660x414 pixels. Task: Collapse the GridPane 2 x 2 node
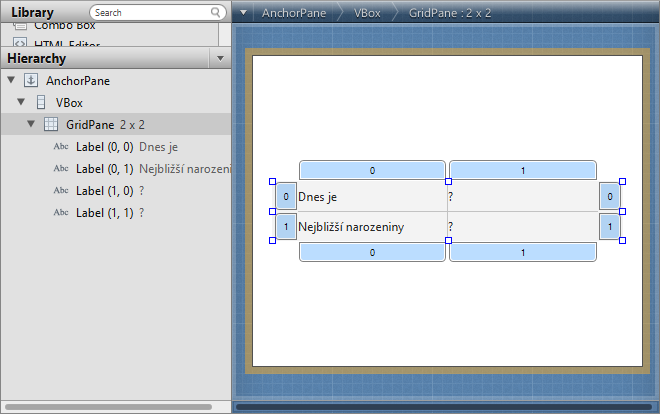coord(31,124)
